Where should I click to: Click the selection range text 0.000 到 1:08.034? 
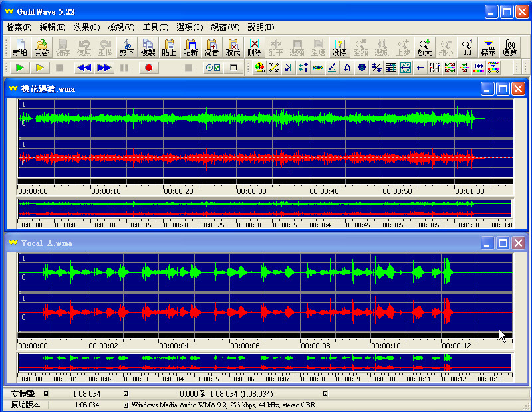(x=226, y=393)
